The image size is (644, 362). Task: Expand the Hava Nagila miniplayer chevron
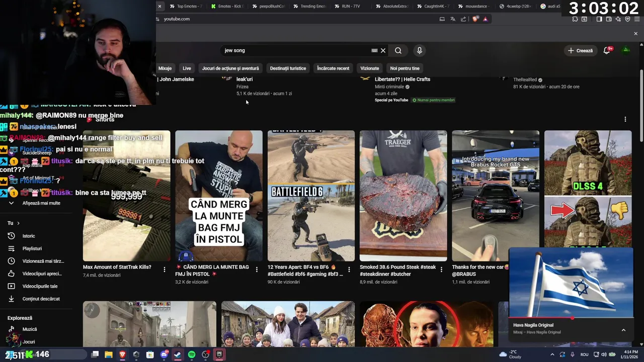[623, 330]
